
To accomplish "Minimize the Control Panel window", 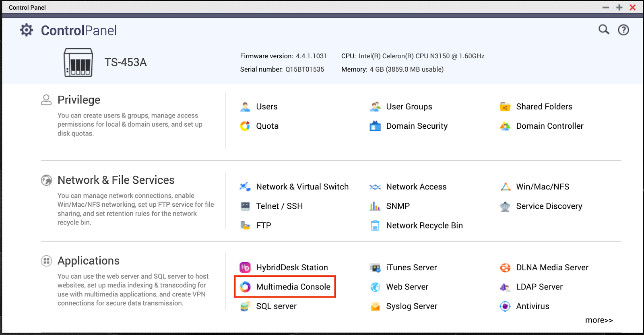I will (606, 8).
